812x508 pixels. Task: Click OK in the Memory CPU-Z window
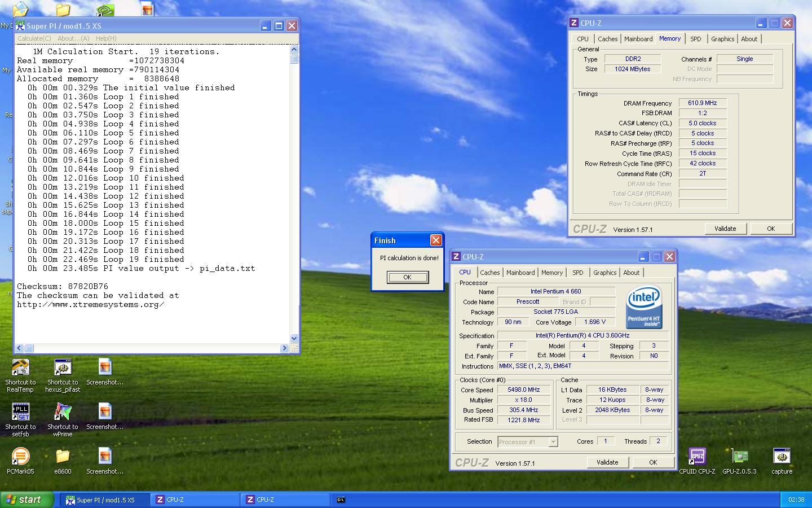(771, 229)
